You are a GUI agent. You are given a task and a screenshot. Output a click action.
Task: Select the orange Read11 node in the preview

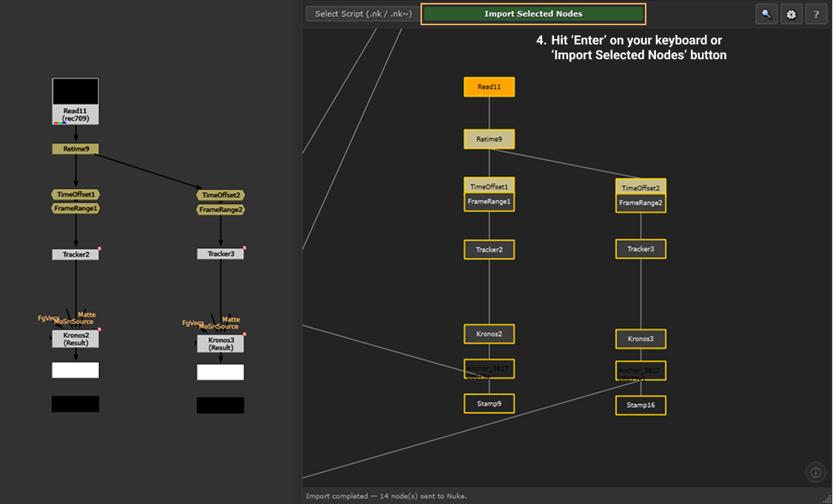coord(489,87)
